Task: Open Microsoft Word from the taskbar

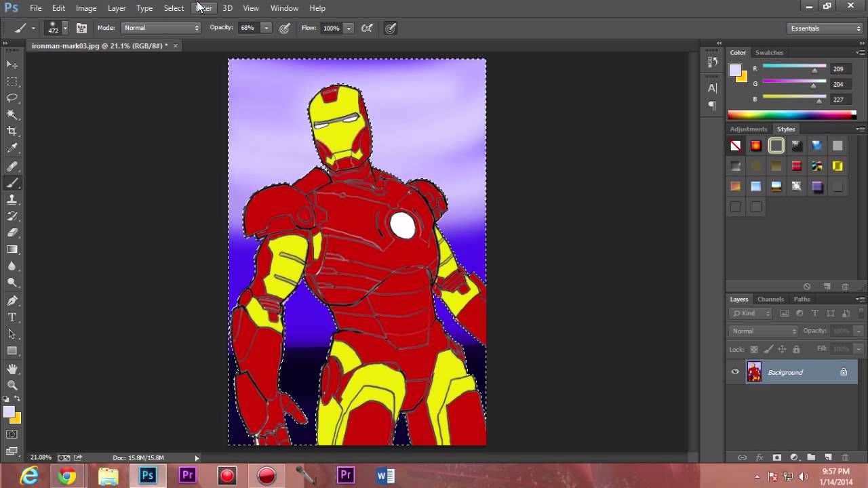Action: tap(385, 476)
